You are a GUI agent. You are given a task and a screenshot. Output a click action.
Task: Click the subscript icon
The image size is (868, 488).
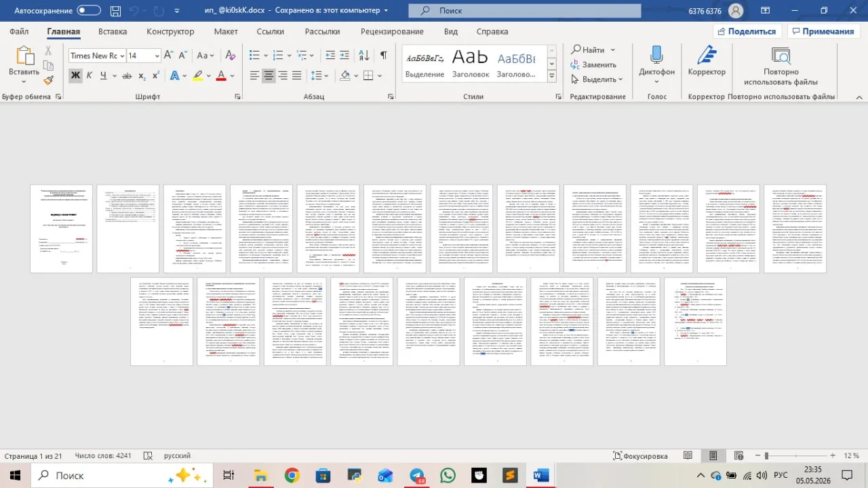[142, 75]
